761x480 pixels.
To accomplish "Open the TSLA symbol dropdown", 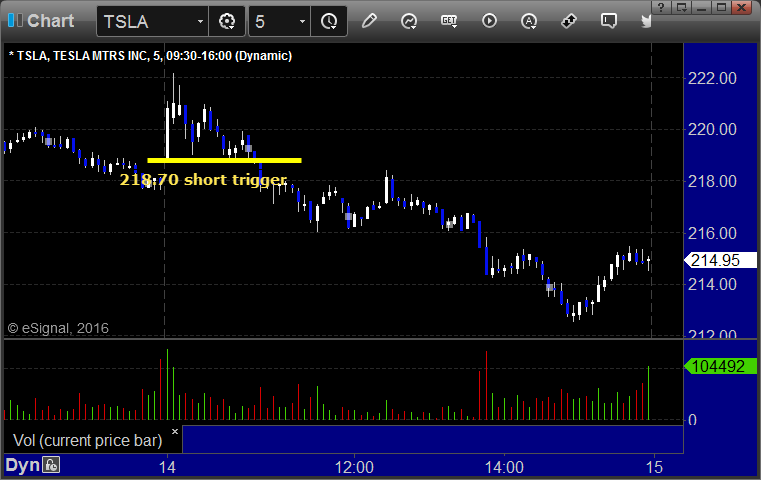I will tap(200, 21).
